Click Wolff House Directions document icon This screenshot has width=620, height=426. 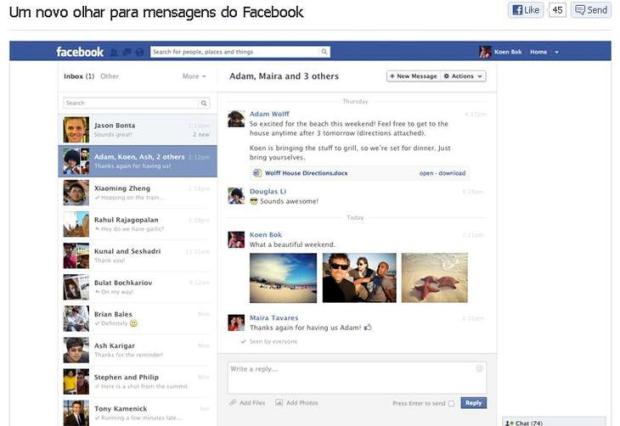tap(257, 173)
